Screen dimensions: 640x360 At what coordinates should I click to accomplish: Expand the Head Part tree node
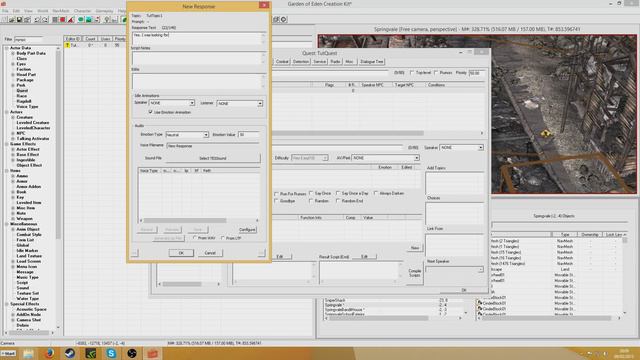[x=13, y=75]
